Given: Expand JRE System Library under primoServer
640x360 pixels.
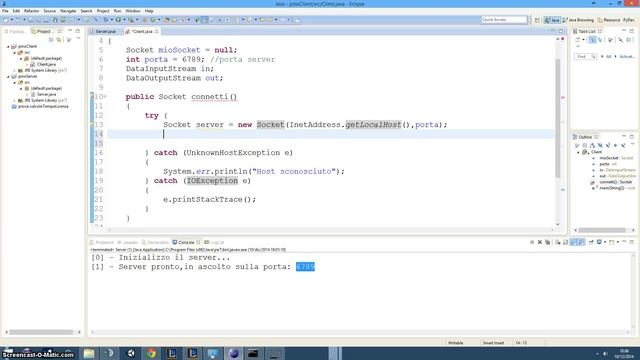Looking at the screenshot, I should pos(15,100).
